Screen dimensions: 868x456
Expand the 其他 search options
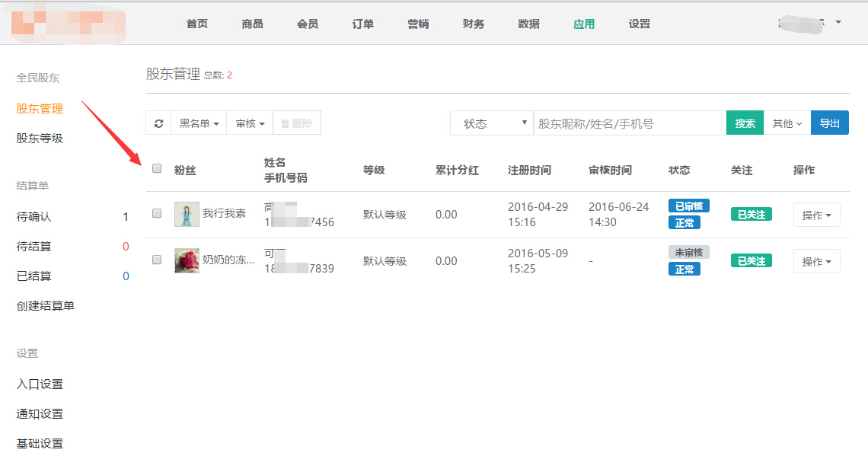coord(787,123)
